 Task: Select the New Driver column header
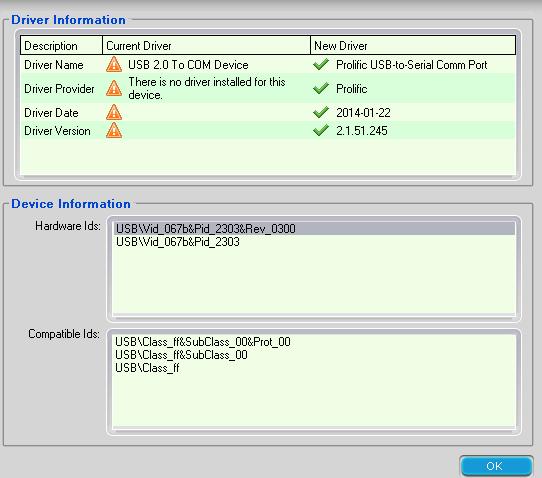pos(413,45)
